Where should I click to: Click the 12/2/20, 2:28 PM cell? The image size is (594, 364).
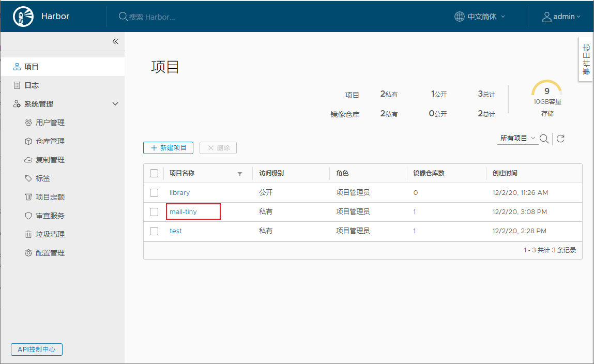click(x=520, y=231)
